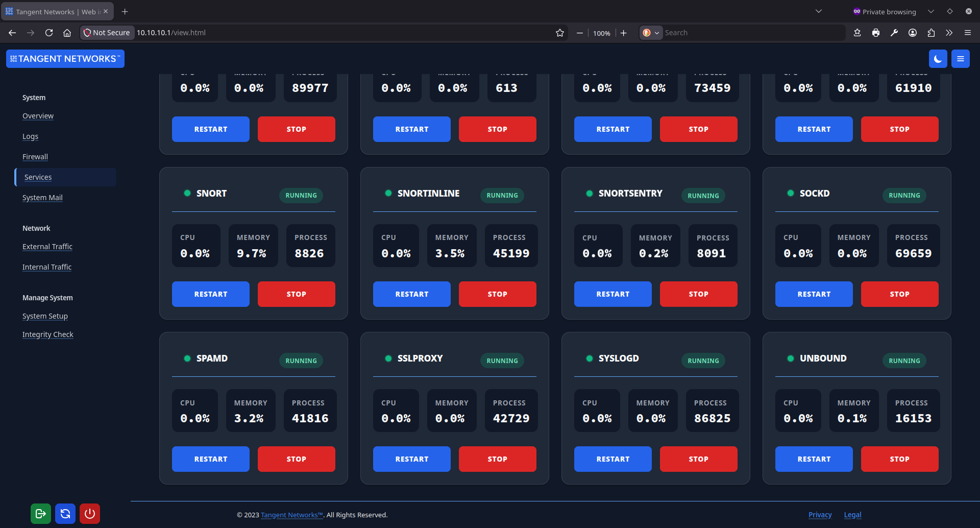Open the Privacy link in the footer
Viewport: 980px width, 528px height.
[820, 515]
